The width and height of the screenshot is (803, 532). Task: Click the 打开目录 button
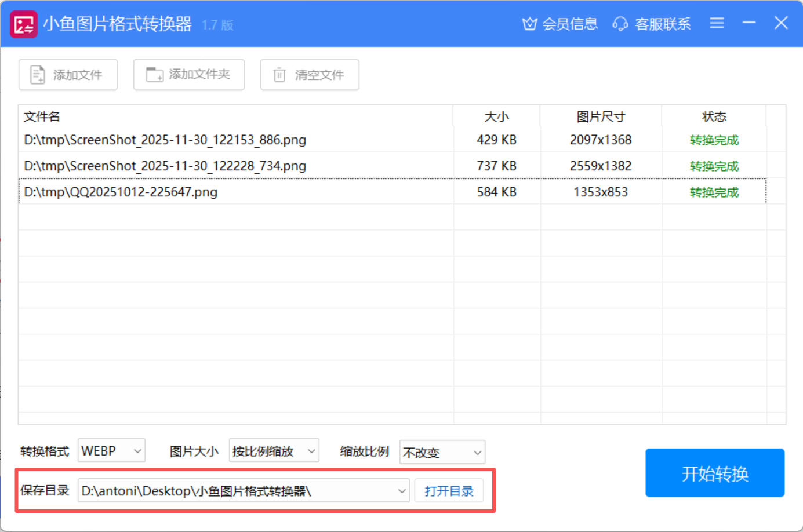pos(449,491)
